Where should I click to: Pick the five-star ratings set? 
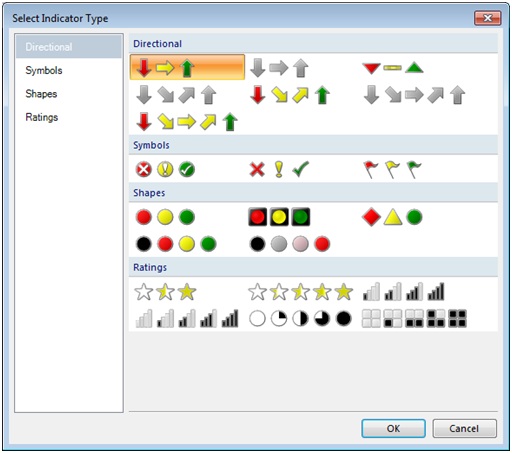[301, 292]
